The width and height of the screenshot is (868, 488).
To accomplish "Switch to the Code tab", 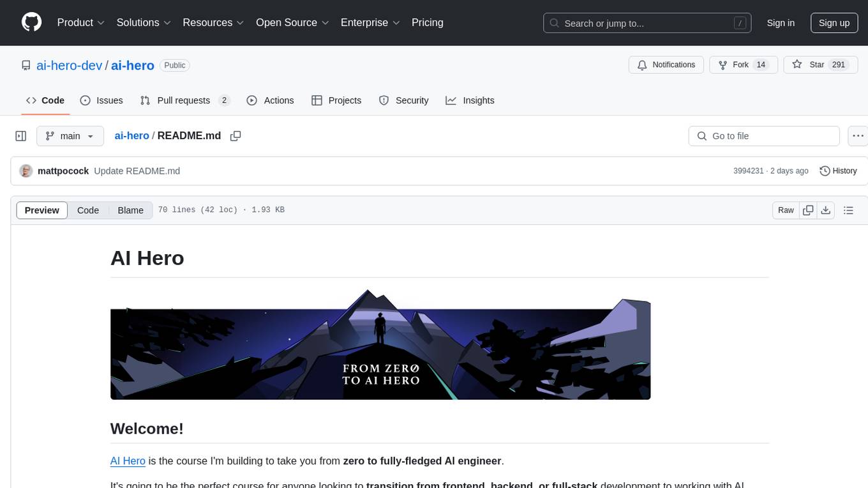I will point(45,100).
